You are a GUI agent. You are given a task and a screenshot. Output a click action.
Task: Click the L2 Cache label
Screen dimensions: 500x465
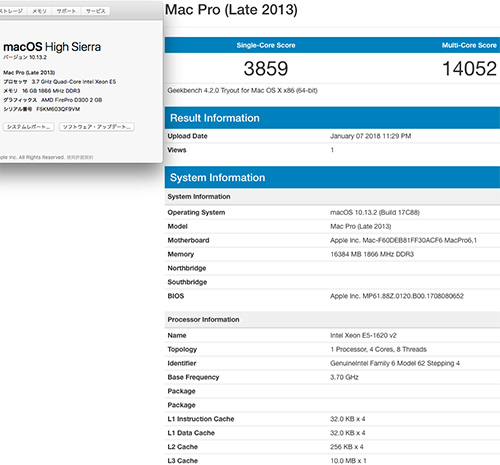pos(182,447)
